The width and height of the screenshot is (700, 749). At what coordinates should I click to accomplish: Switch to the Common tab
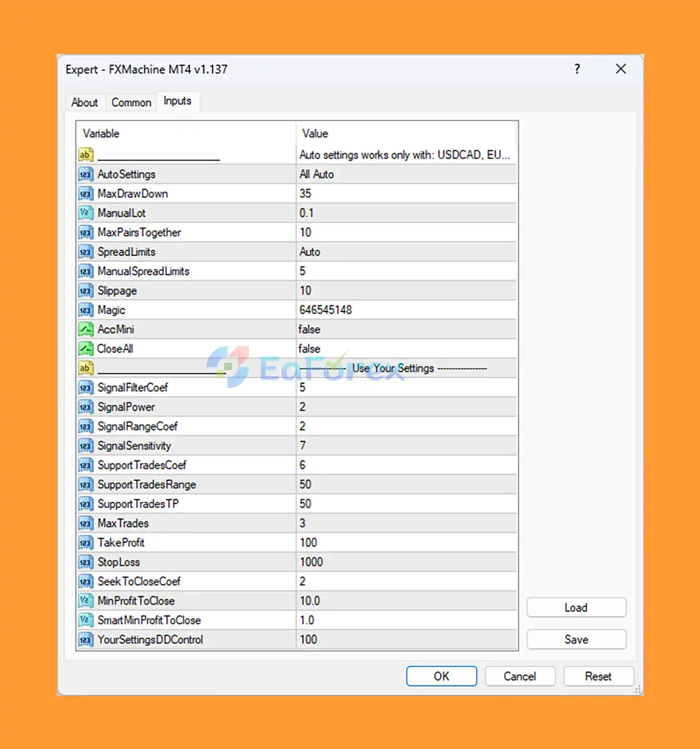coord(131,102)
